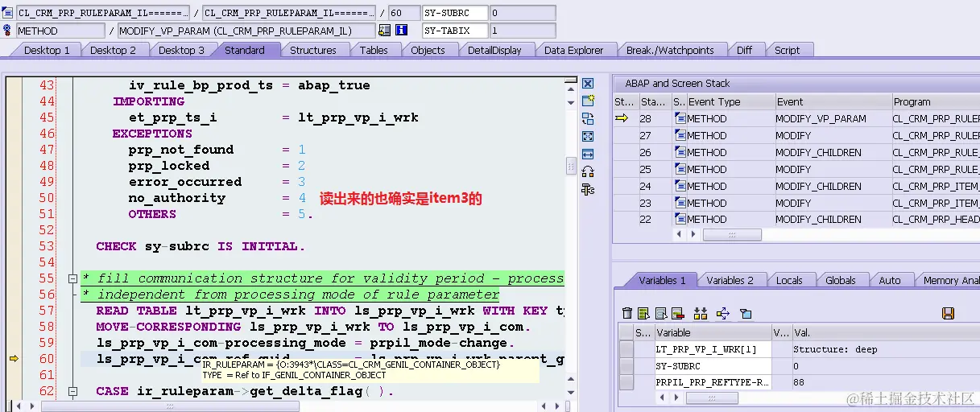
Task: Click the Variable column header
Action: [x=713, y=332]
